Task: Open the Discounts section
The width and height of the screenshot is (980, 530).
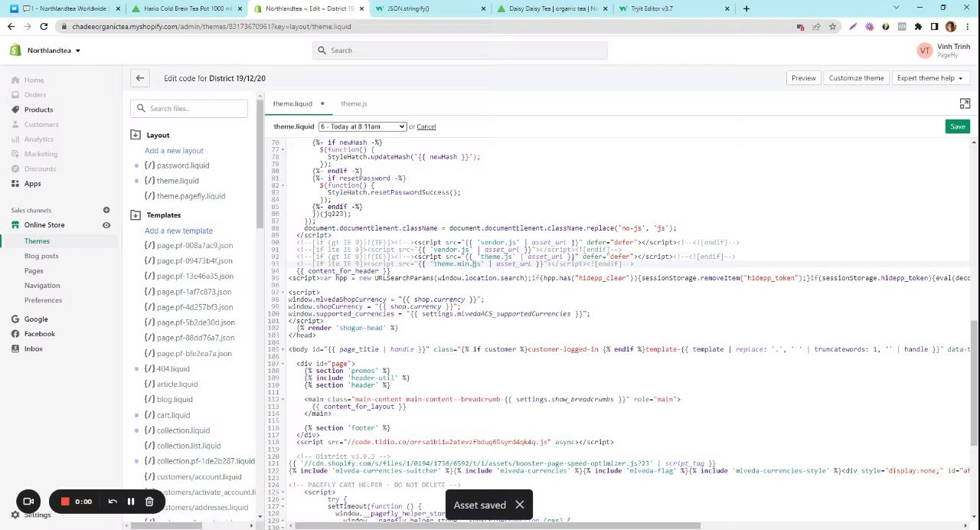Action: pos(40,168)
